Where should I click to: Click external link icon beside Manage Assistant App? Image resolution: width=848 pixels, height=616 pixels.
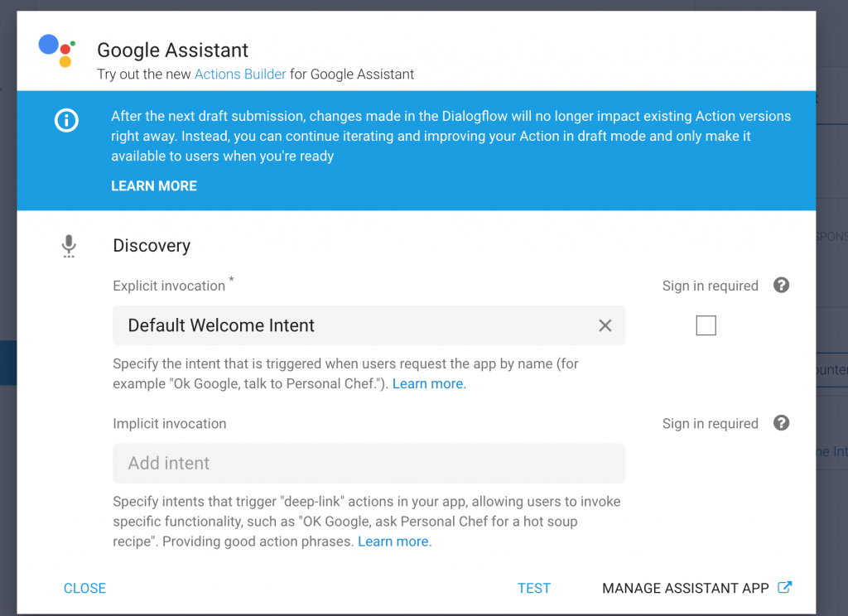click(x=785, y=588)
